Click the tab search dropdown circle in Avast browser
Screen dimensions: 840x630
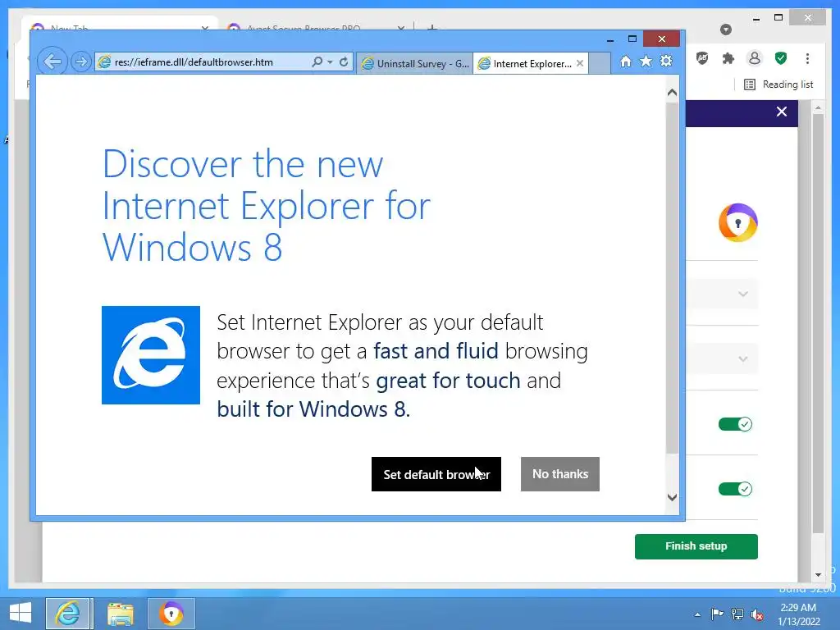pos(726,30)
